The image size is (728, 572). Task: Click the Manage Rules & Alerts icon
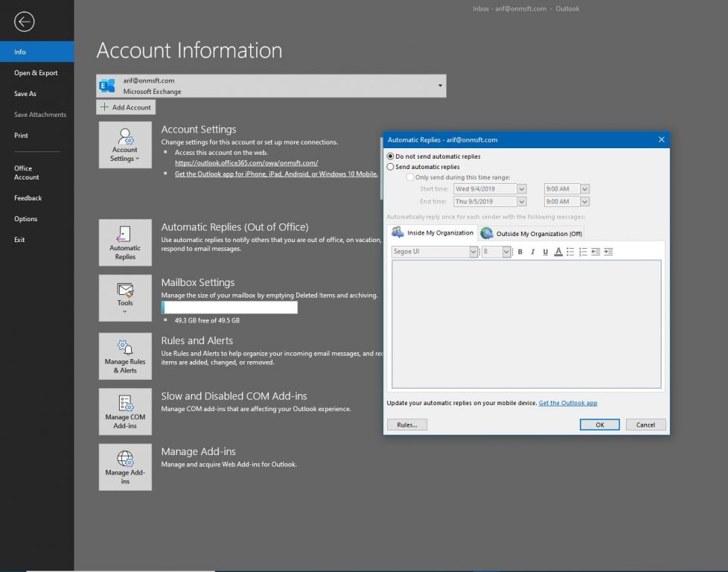(124, 355)
